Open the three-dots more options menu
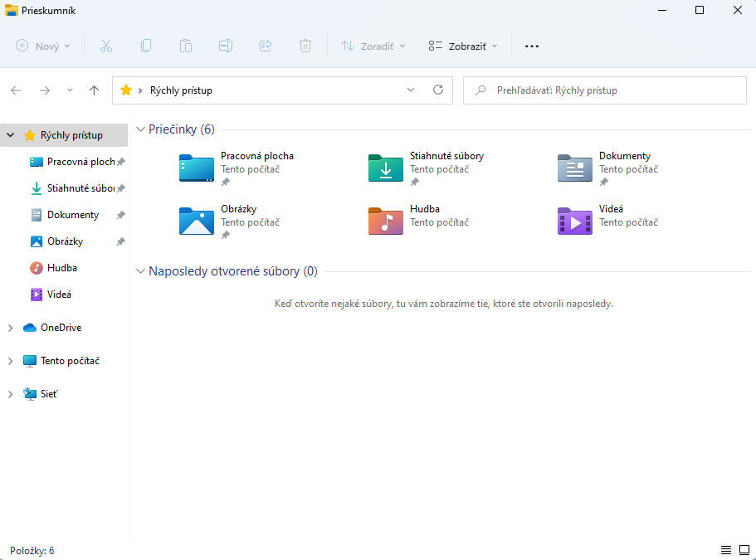Screen dimensions: 756x560 (532, 46)
